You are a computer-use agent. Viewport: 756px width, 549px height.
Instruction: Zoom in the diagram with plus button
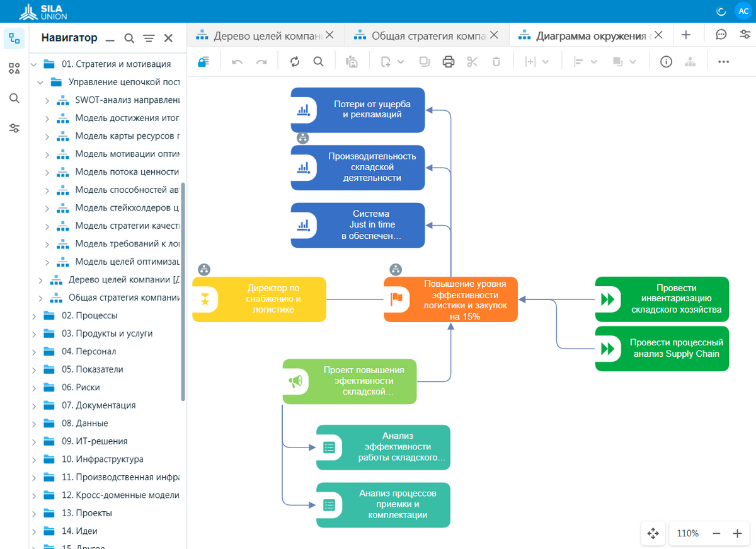[x=737, y=533]
